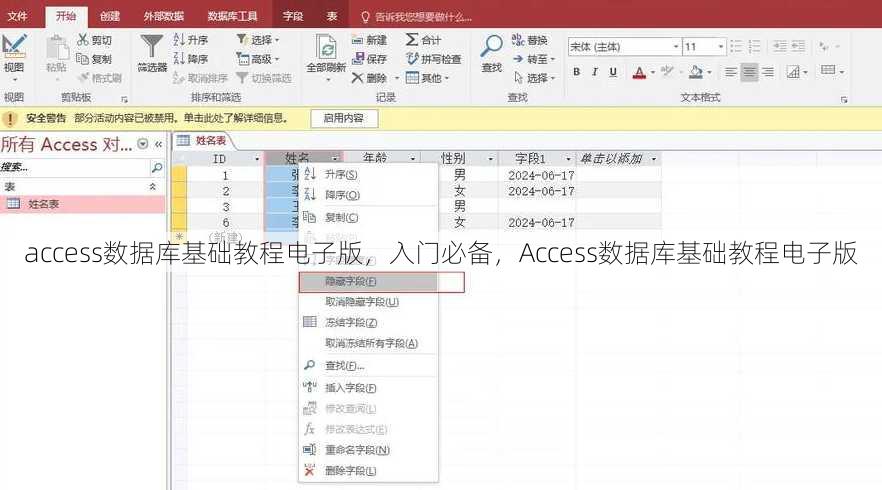This screenshot has height=490, width=882.
Task: Collapse the navigation pane with « button
Action: pyautogui.click(x=159, y=145)
